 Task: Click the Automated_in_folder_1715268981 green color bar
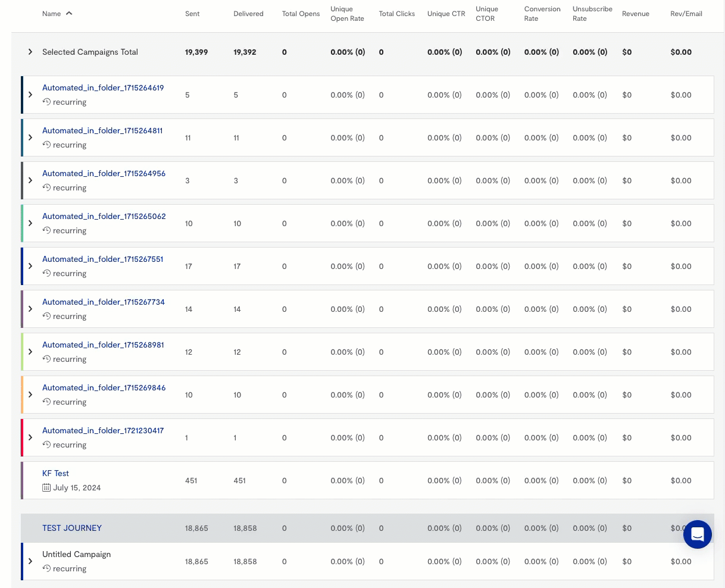[x=22, y=352]
